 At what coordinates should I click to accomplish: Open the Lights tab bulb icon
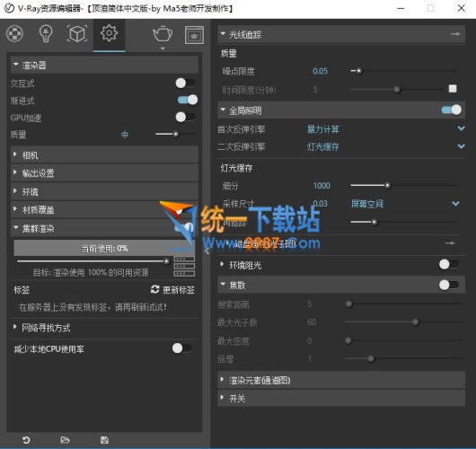point(46,33)
